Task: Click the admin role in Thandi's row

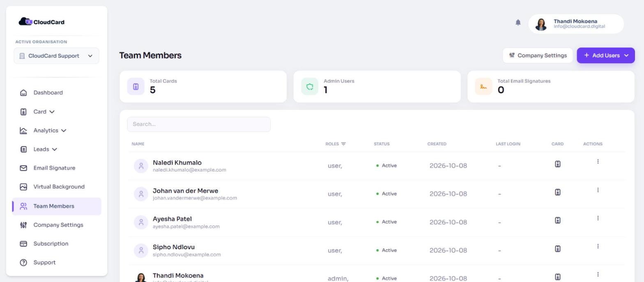Action: (338, 279)
